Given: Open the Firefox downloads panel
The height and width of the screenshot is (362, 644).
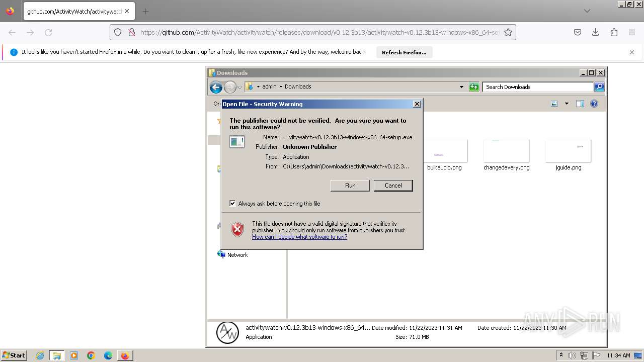Looking at the screenshot, I should click(x=596, y=32).
